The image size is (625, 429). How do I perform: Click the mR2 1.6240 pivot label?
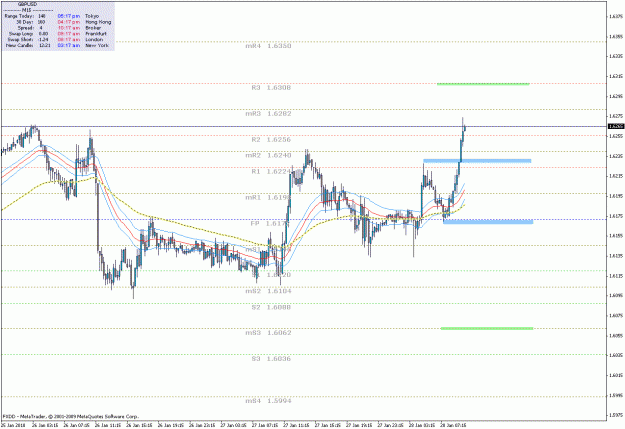pos(268,156)
